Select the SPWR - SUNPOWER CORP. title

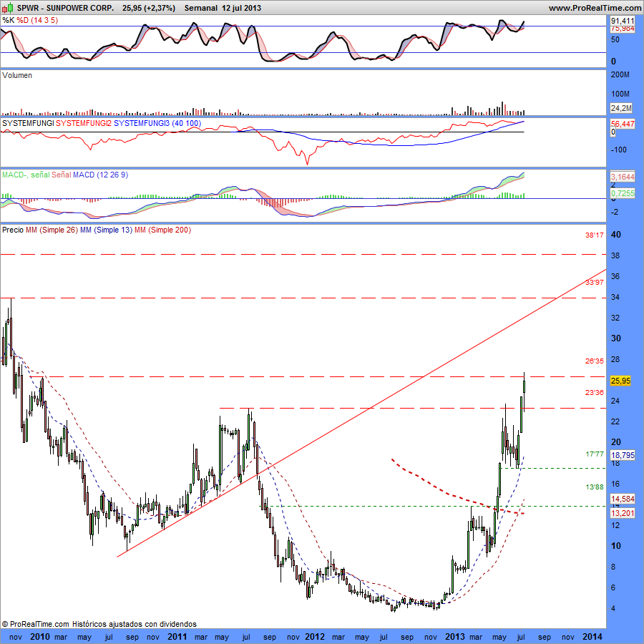(65, 8)
